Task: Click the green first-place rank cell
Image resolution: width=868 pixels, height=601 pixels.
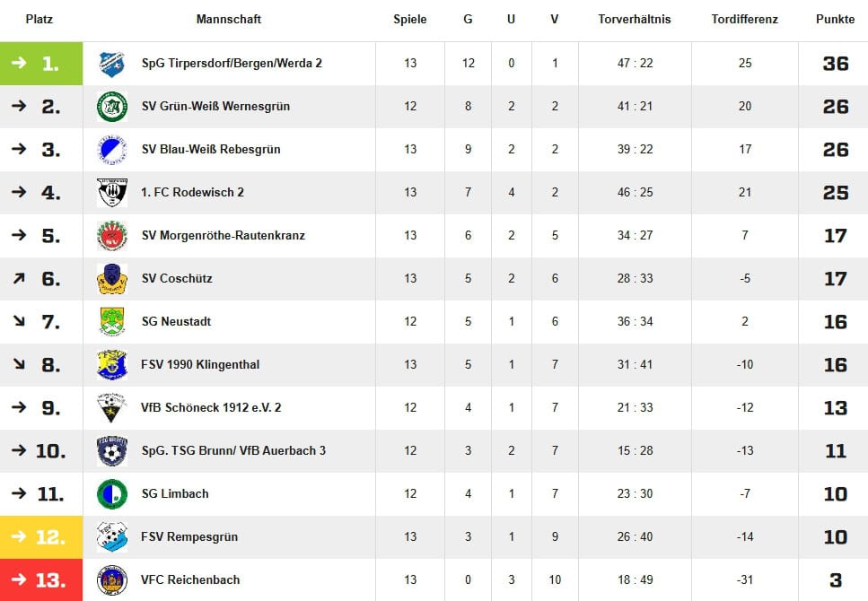Action: (41, 64)
